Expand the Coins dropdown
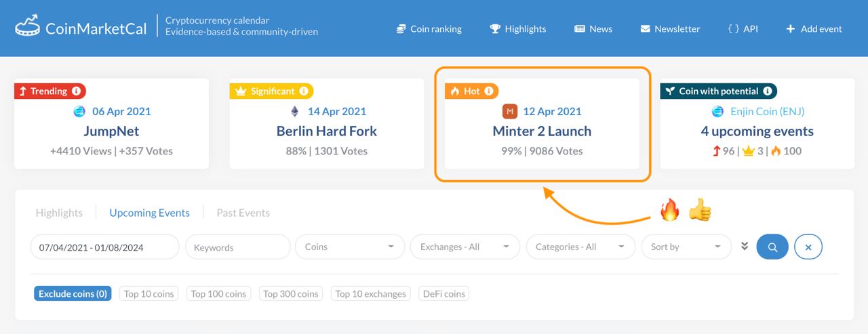This screenshot has width=868, height=334. tap(350, 247)
